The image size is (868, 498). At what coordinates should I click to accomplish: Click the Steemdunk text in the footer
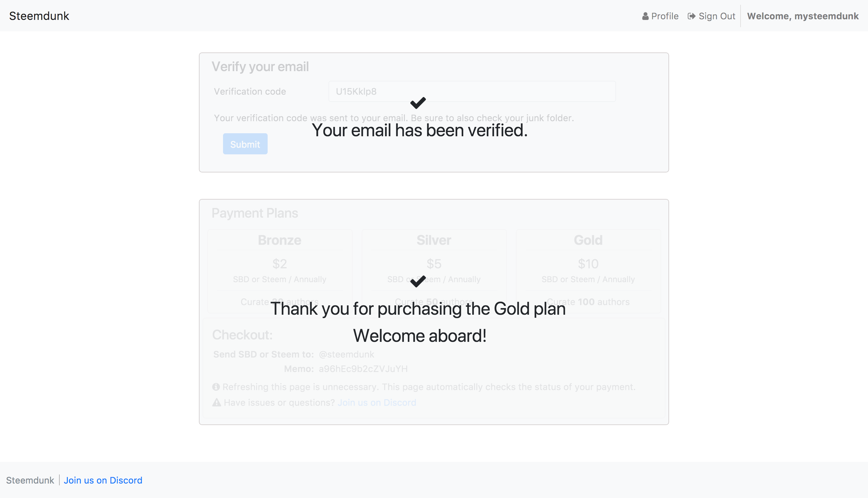pyautogui.click(x=30, y=480)
